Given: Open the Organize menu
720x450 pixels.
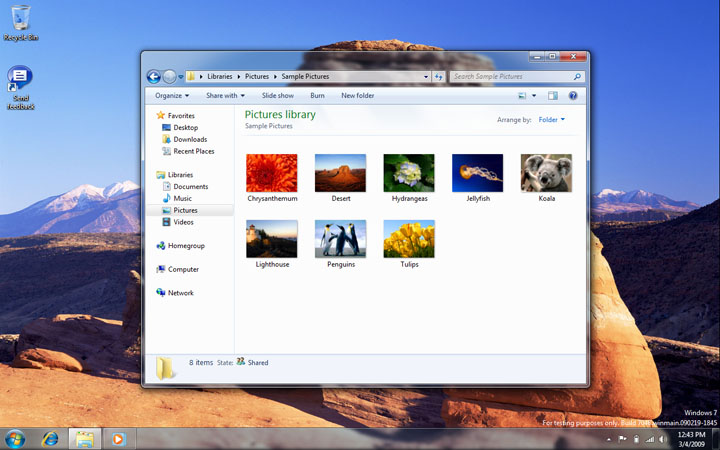Looking at the screenshot, I should click(x=172, y=96).
